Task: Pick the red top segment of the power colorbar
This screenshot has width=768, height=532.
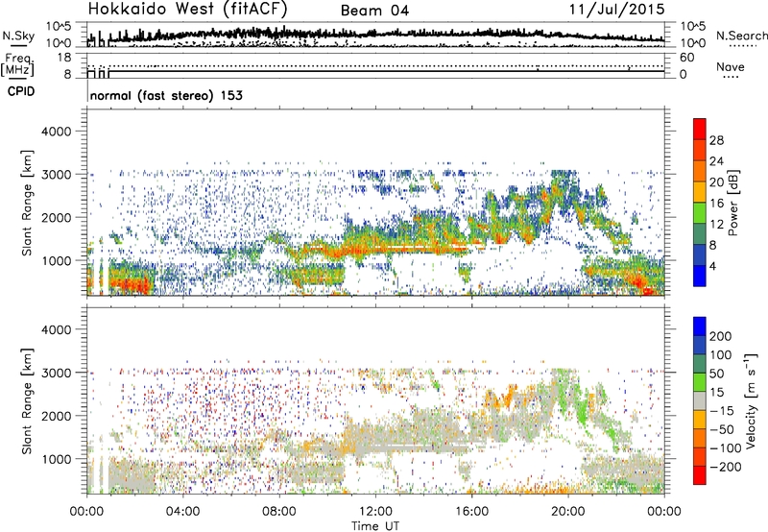Action: 700,129
